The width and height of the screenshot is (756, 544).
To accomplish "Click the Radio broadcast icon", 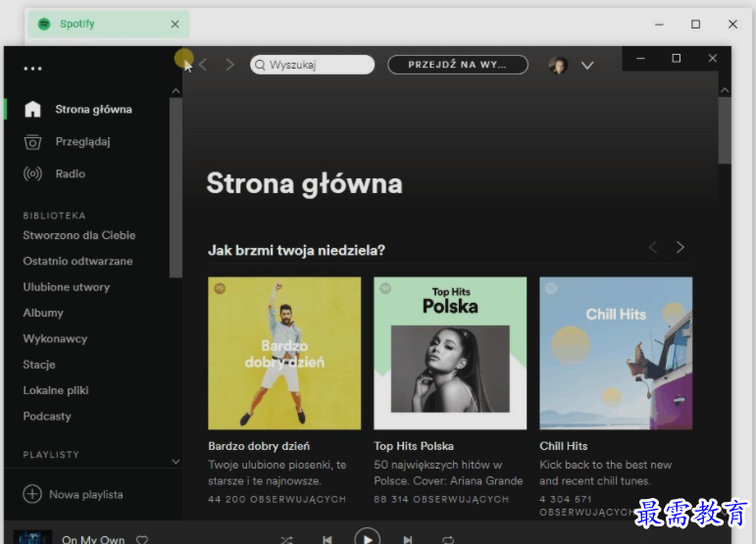I will (x=32, y=173).
